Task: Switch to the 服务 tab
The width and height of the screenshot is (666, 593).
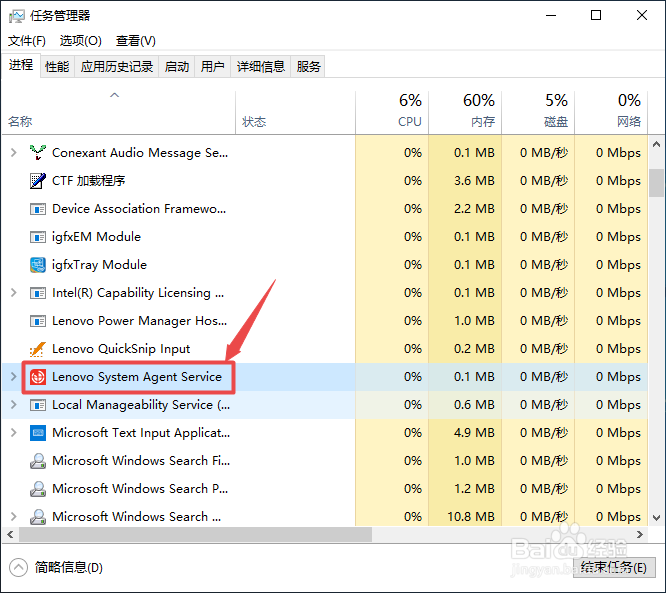Action: pyautogui.click(x=308, y=67)
